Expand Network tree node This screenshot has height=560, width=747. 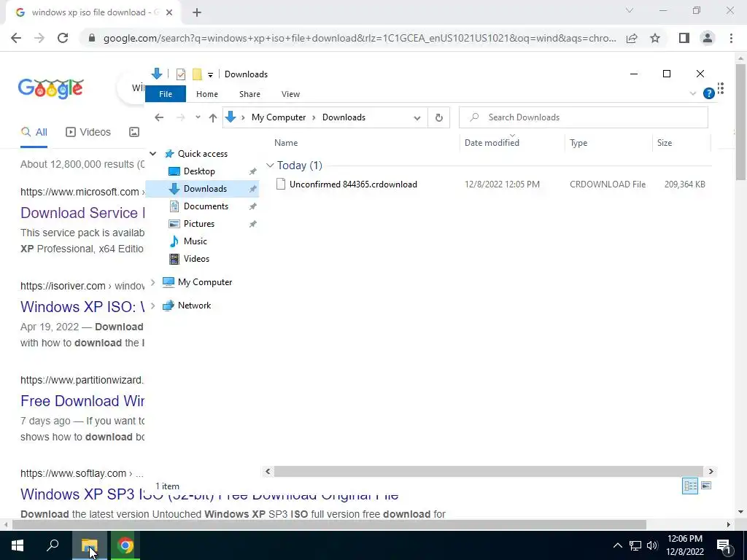[x=153, y=306]
